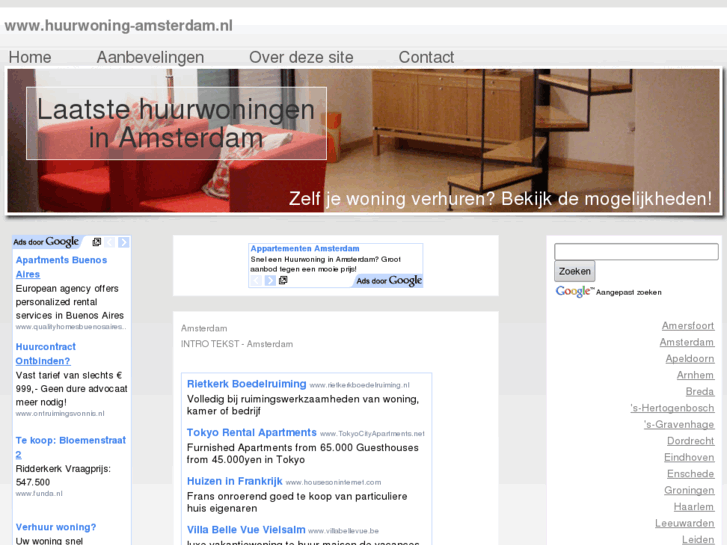Select city 's-Hertogenbosch
Viewport: 727px width, 545px height.
point(672,408)
